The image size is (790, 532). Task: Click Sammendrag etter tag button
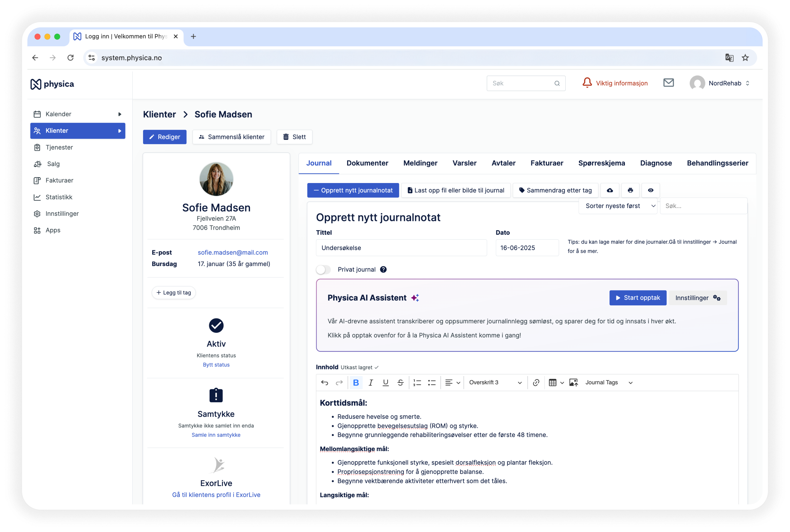(555, 190)
